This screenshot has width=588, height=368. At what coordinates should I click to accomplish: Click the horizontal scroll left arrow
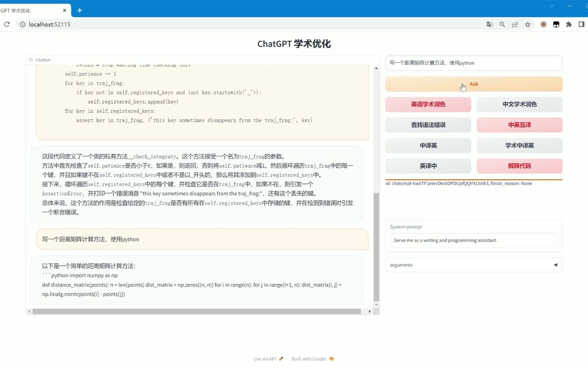point(29,311)
